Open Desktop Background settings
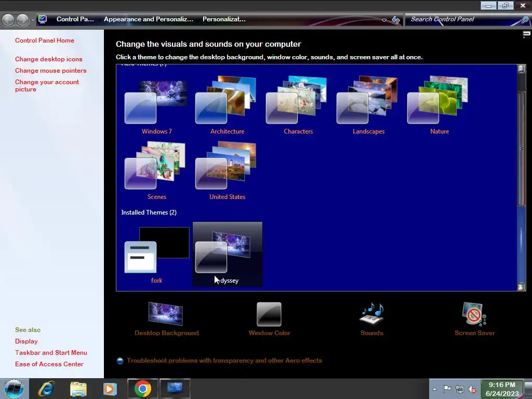The image size is (532, 399). (167, 319)
